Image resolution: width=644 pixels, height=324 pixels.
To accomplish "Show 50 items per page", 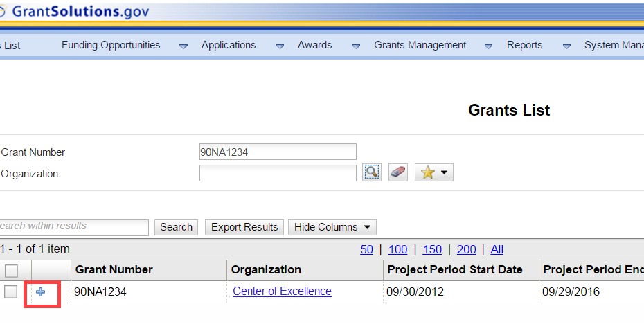I will click(x=366, y=249).
